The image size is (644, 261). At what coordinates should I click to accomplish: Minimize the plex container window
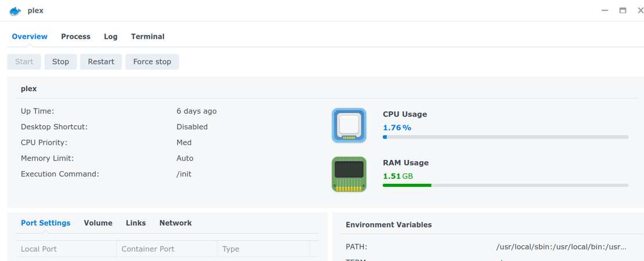tap(605, 10)
